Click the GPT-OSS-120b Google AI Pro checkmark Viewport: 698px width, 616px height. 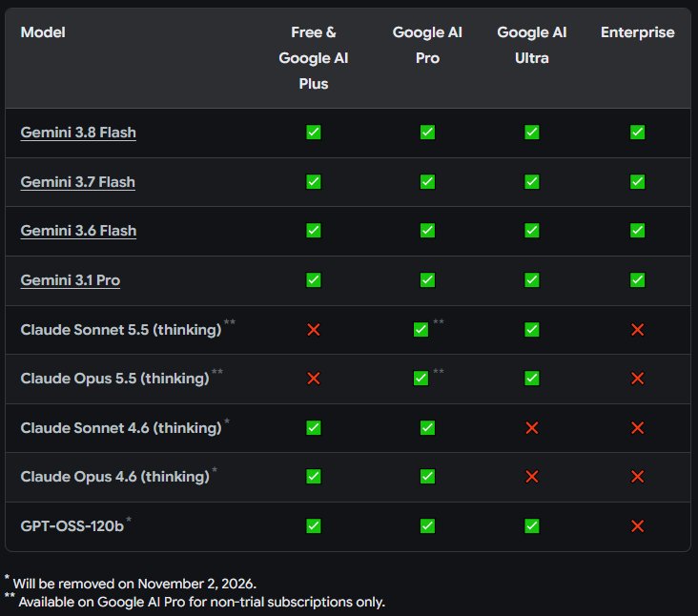pyautogui.click(x=427, y=526)
